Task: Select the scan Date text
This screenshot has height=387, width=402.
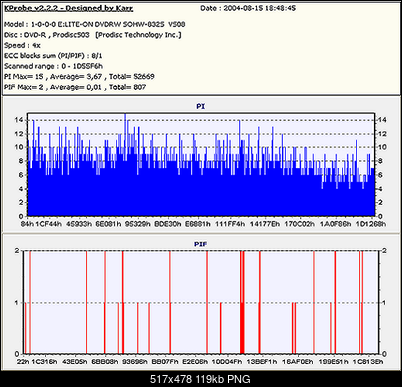Action: [248, 8]
